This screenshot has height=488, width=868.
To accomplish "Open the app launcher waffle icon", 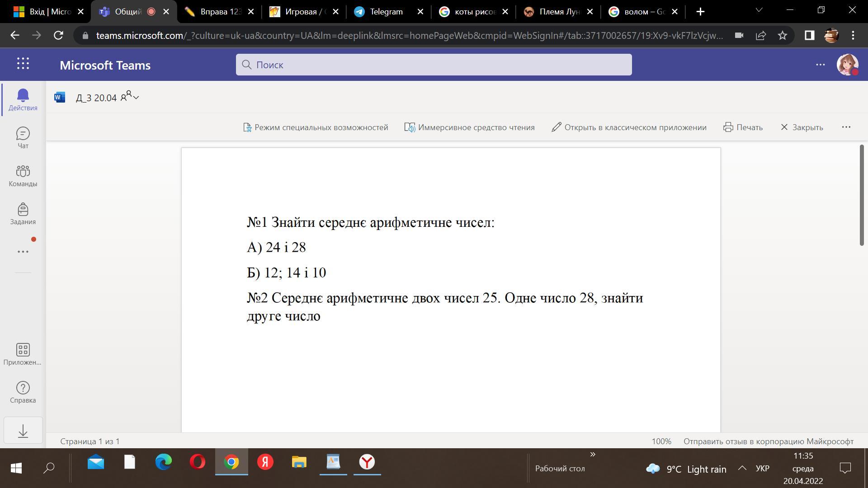I will pyautogui.click(x=23, y=64).
